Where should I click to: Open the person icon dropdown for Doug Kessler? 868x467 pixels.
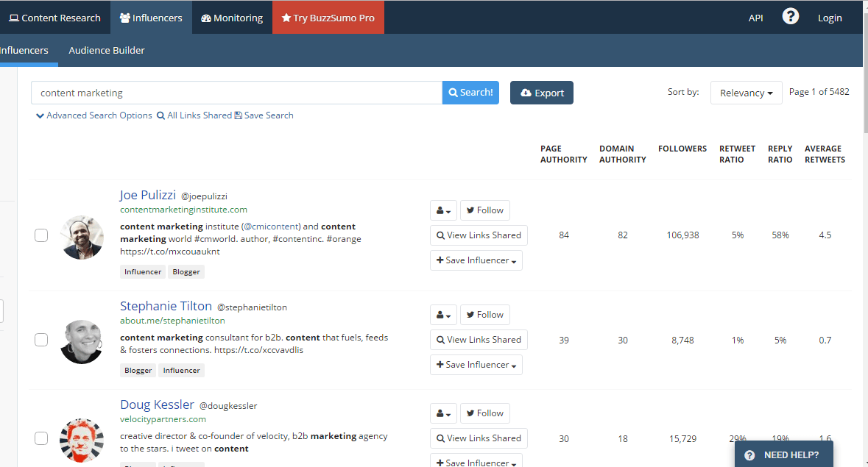(443, 413)
